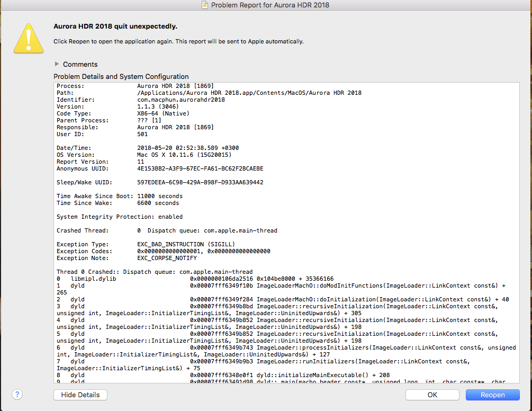532x411 pixels.
Task: Click the small yellow page icon near the title
Action: (204, 5)
